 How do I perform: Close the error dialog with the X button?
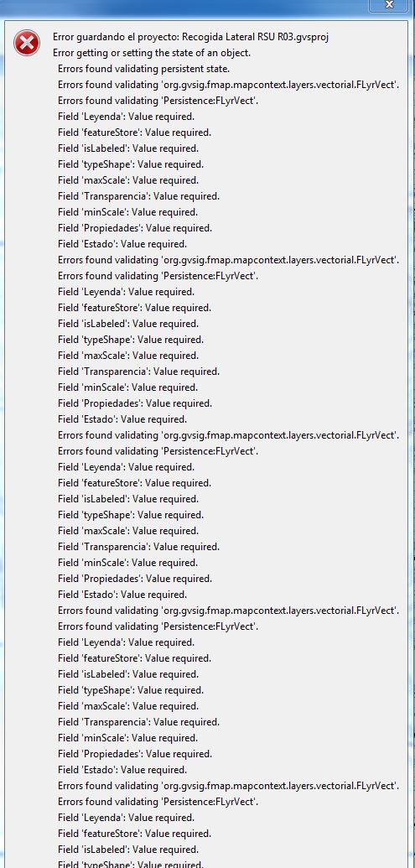click(390, 4)
